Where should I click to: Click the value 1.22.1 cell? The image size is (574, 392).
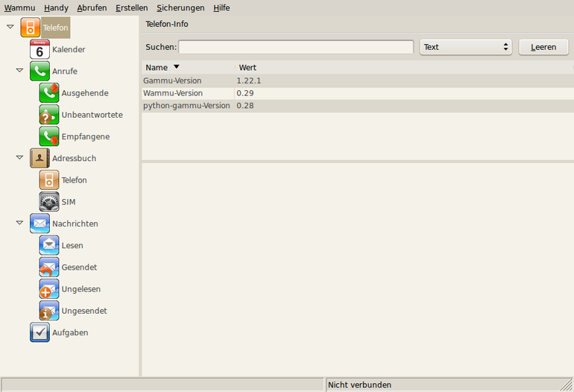[x=249, y=80]
